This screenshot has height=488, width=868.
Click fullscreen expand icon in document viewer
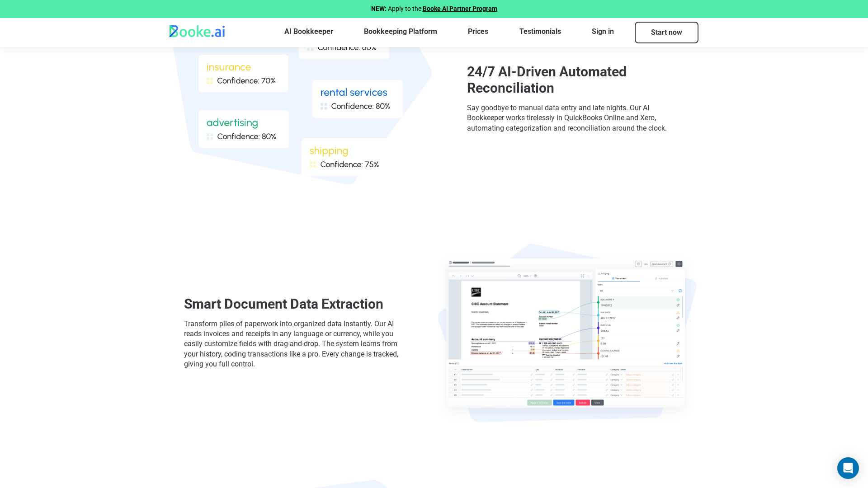(582, 276)
